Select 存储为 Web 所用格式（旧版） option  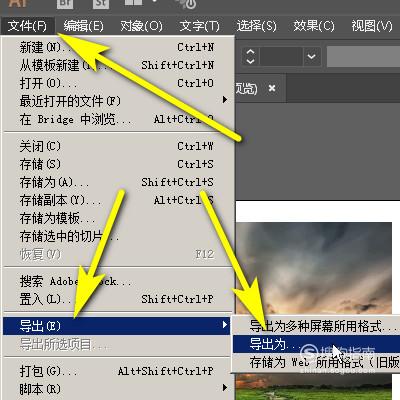click(x=317, y=362)
